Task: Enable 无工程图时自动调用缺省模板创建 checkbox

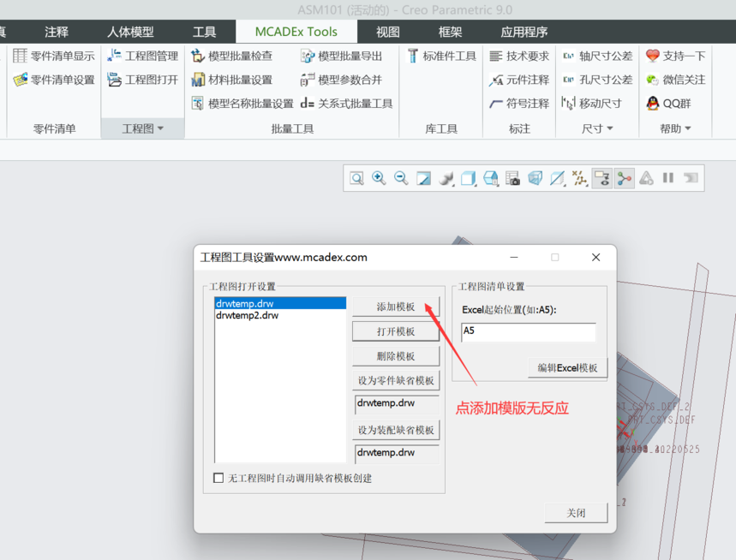Action: (x=218, y=478)
